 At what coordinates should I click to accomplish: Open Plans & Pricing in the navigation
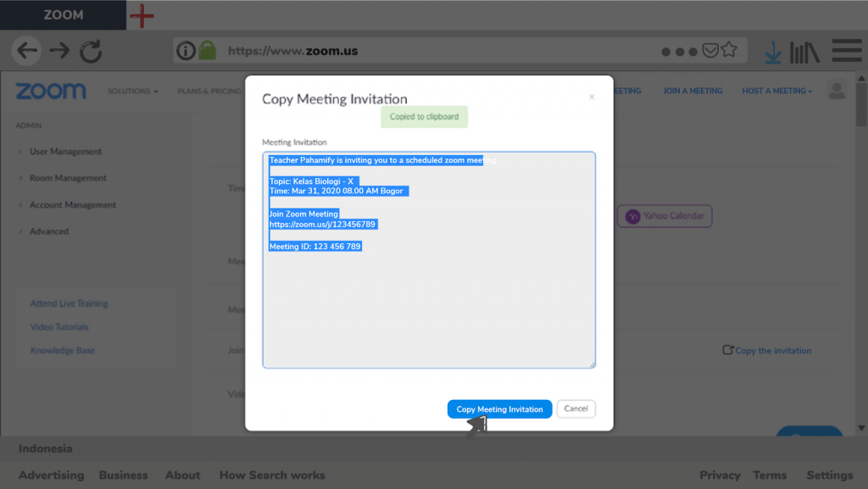click(209, 91)
